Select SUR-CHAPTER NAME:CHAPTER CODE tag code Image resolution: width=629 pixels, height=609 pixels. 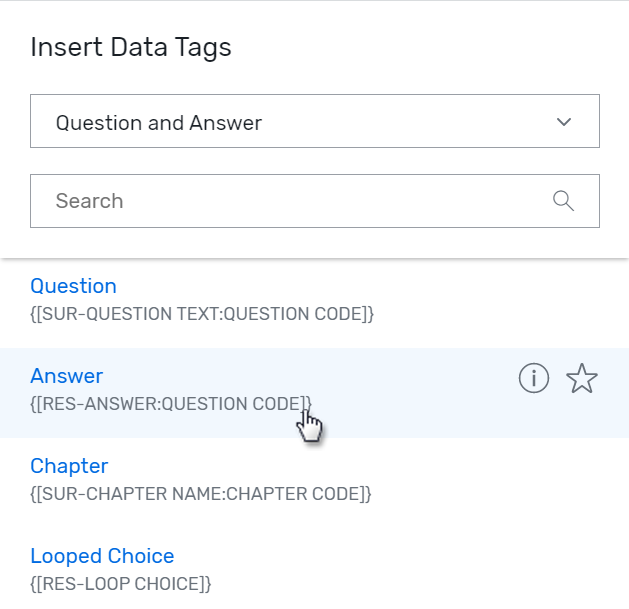click(201, 493)
